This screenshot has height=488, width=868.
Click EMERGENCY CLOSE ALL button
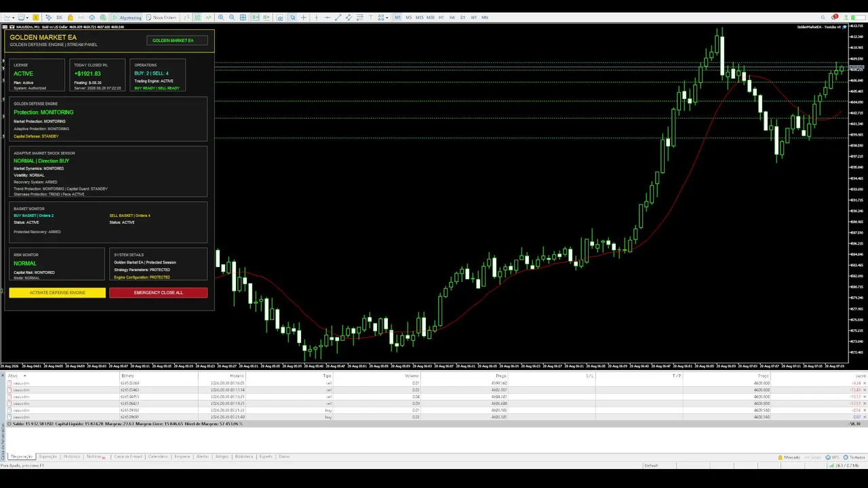click(x=158, y=293)
